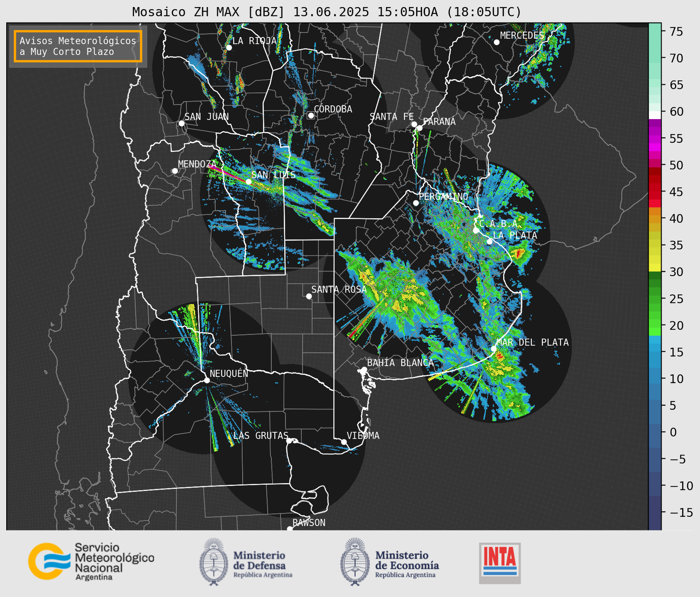The width and height of the screenshot is (700, 597).
Task: Click the green 25 dBZ band on scale
Action: point(655,299)
